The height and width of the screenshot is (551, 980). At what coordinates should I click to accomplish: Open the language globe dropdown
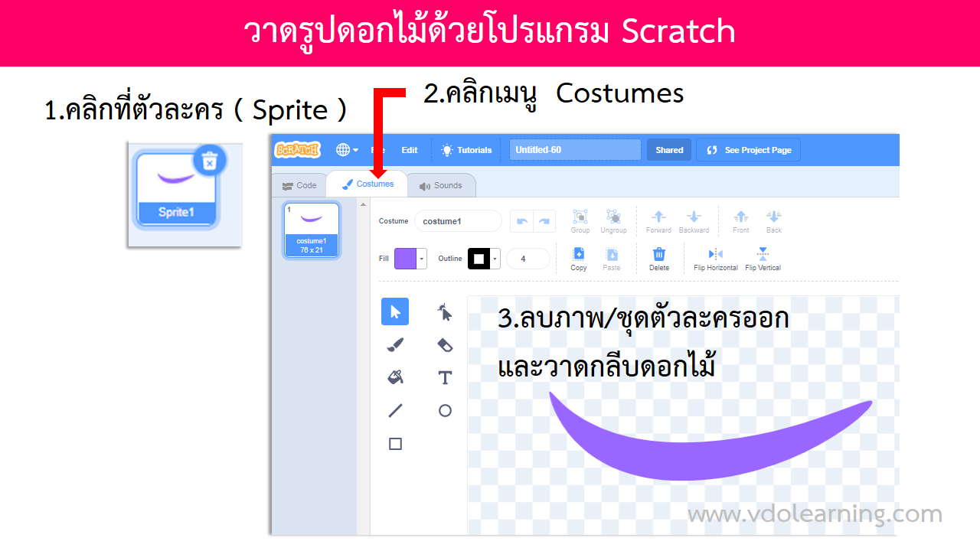click(347, 150)
